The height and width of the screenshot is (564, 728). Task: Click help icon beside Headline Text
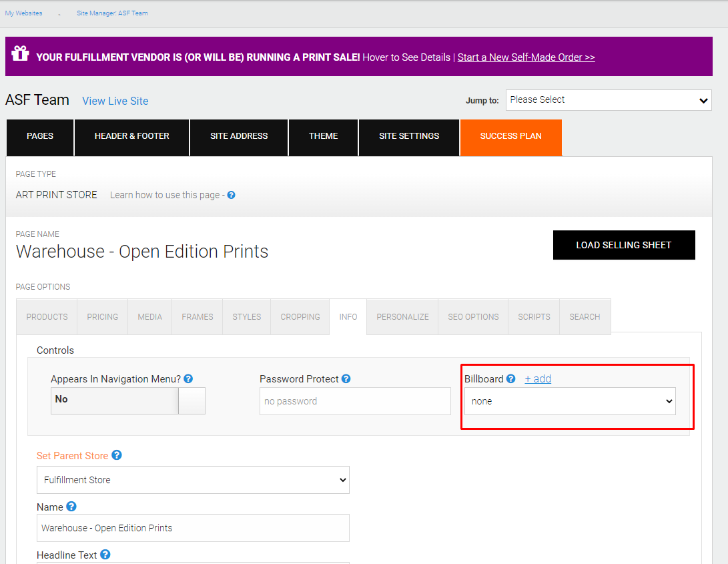pos(105,554)
